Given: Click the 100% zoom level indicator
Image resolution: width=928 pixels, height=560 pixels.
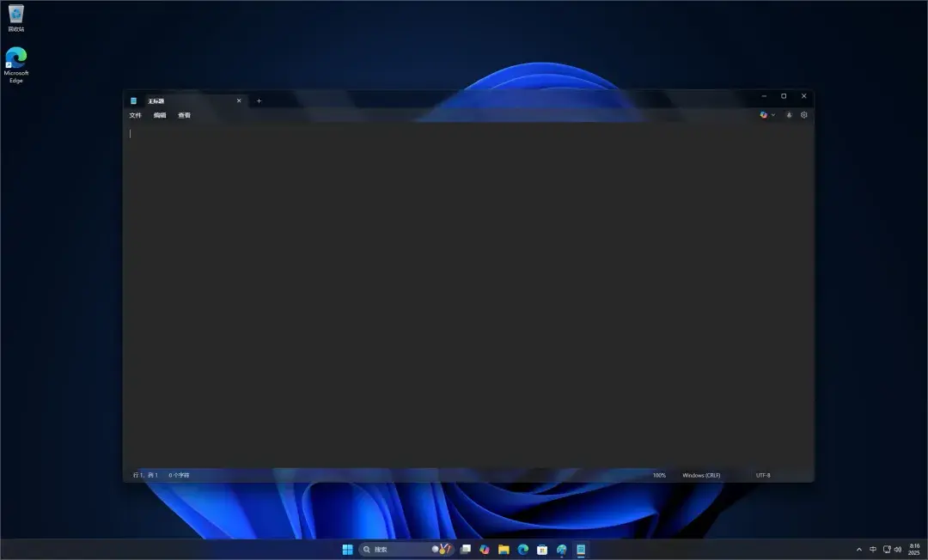Looking at the screenshot, I should click(x=658, y=474).
